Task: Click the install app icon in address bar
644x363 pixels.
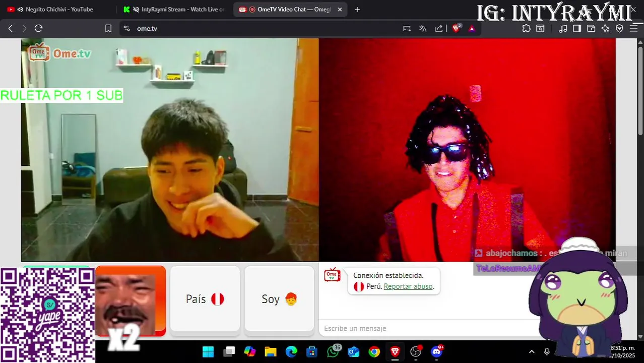Action: click(x=407, y=28)
